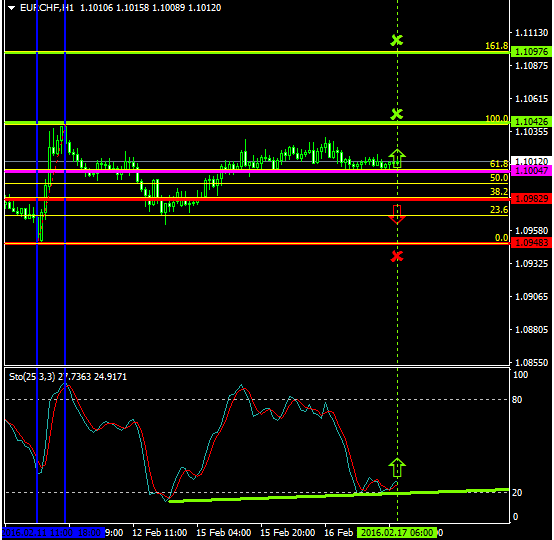Click the triangle arrow before EURCHF,H1 title
This screenshot has height=540, width=554.
click(x=12, y=8)
